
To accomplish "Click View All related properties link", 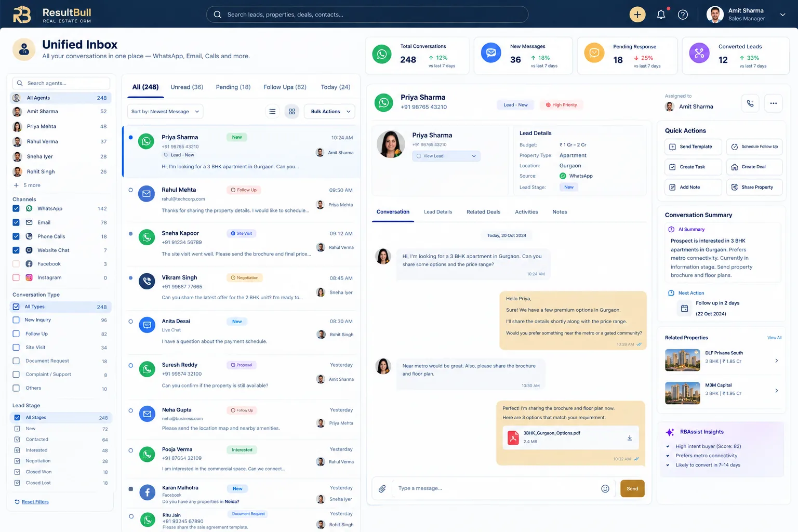I will 774,338.
